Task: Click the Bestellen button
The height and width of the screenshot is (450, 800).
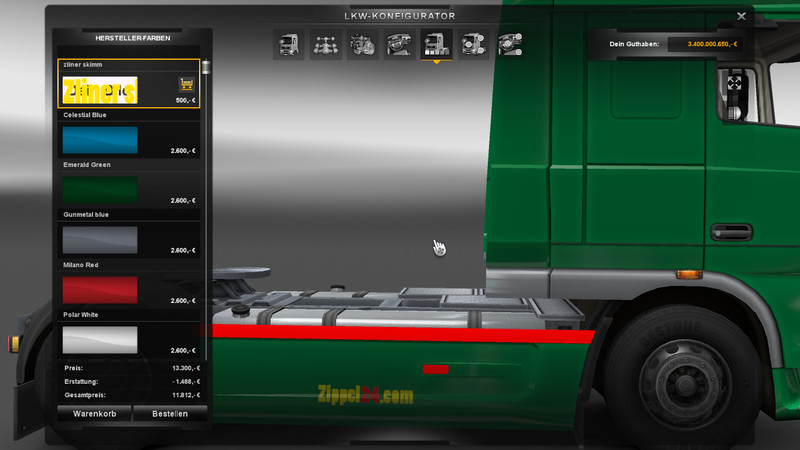Action: tap(170, 414)
